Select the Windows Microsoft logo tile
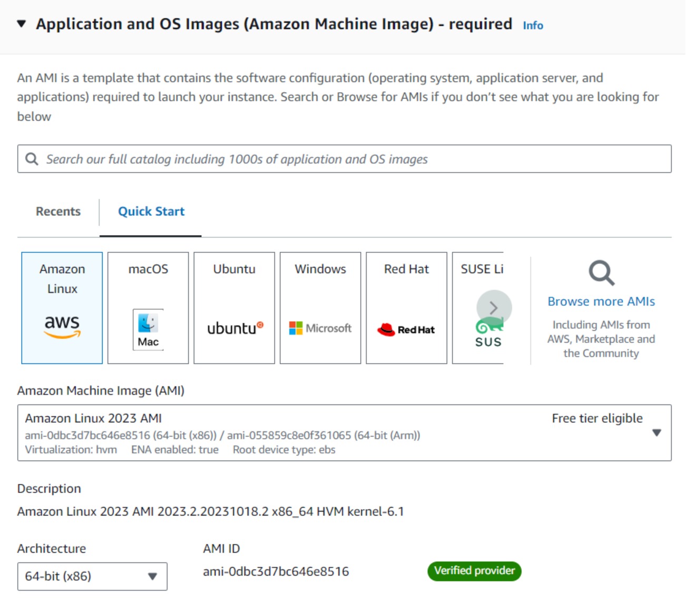The width and height of the screenshot is (686, 616). pos(320,308)
